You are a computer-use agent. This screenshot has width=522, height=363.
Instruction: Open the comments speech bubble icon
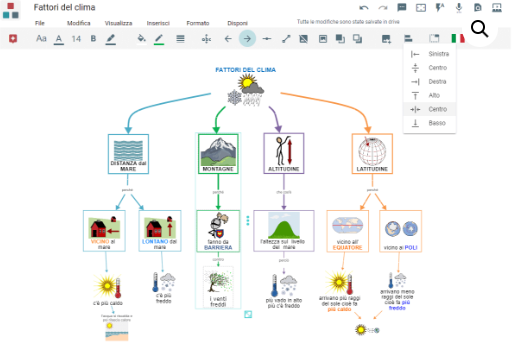point(402,8)
